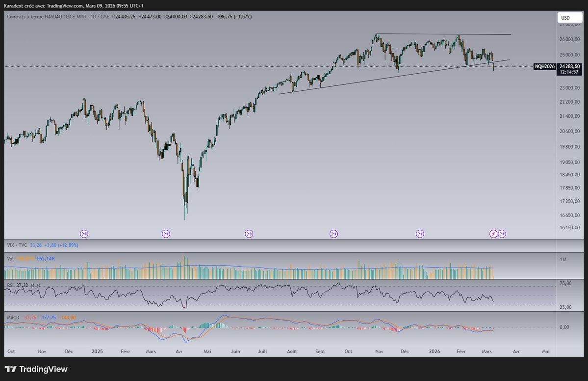Click the RSI value 37,32
This screenshot has width=588, height=381.
[22, 285]
